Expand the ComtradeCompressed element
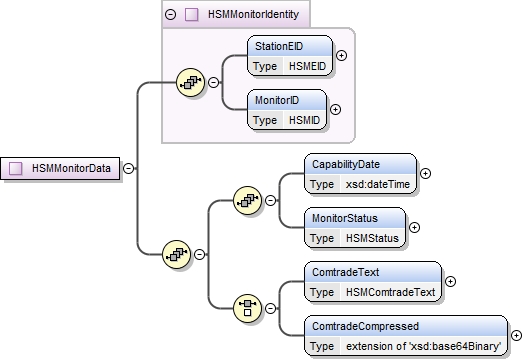 click(x=516, y=335)
